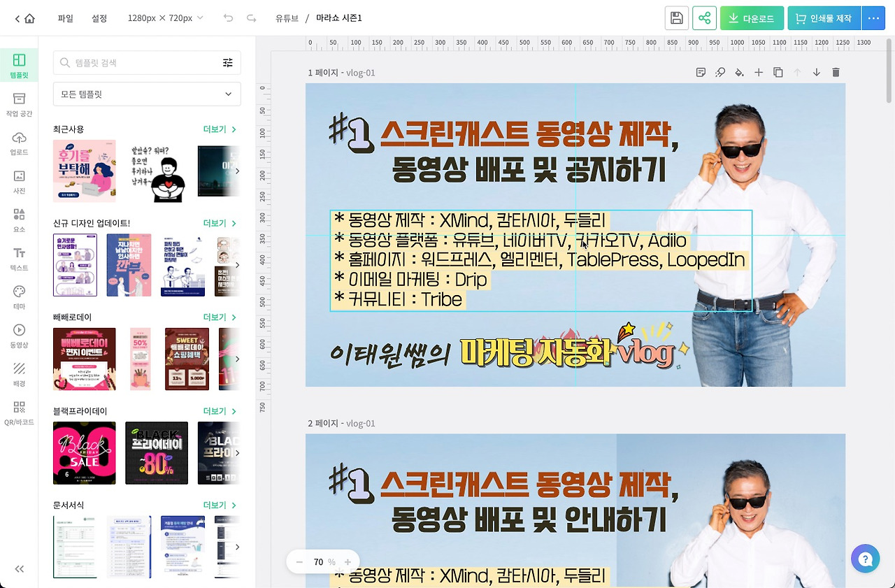This screenshot has height=588, width=895.
Task: Select the 슬기로운 인사생활 template thumbnail
Action: [x=75, y=265]
